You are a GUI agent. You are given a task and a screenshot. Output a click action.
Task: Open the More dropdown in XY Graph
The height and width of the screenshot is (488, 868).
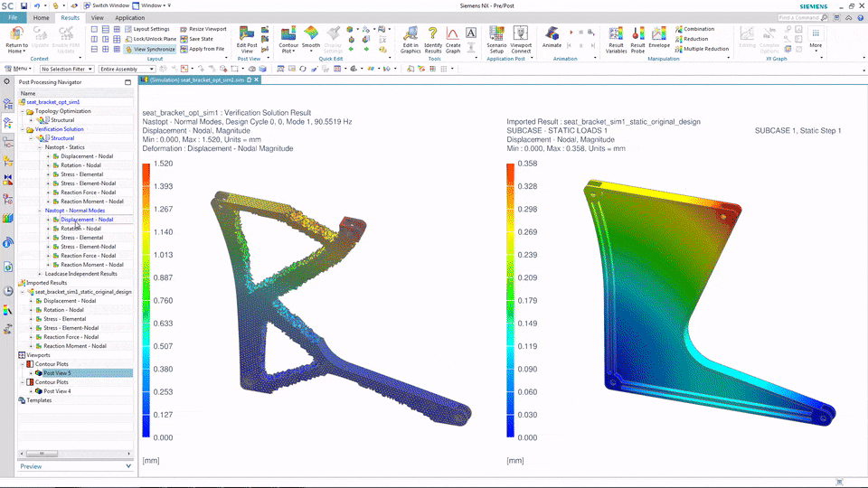816,38
